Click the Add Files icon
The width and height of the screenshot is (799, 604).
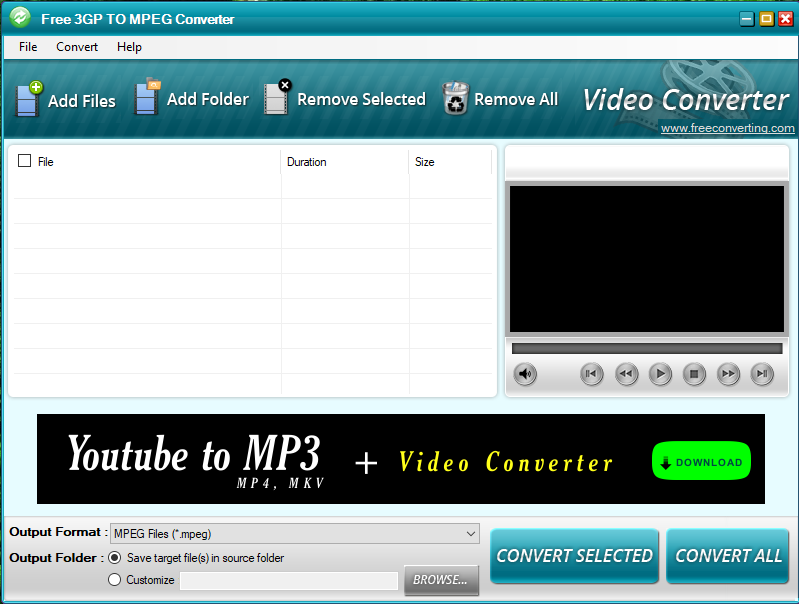point(29,99)
